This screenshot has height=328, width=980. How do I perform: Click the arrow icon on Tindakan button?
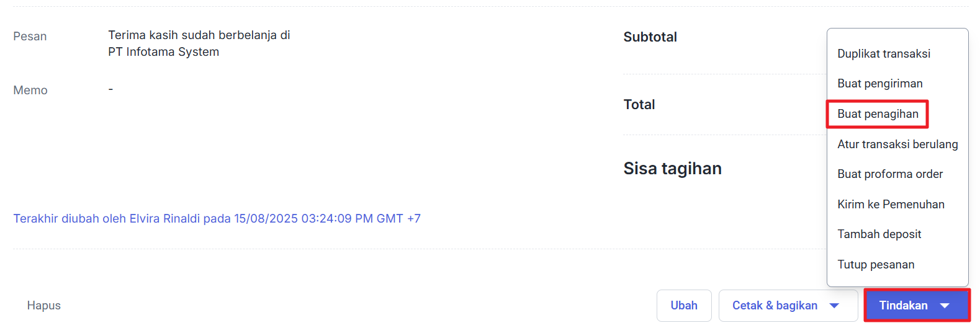[945, 306]
